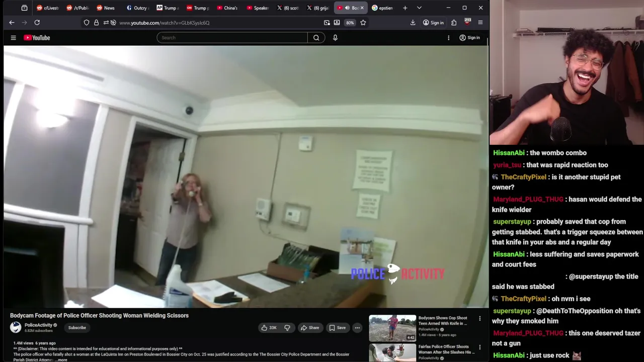This screenshot has height=362, width=644.
Task: Open the YouTube guide sidebar menu
Action: pos(14,38)
